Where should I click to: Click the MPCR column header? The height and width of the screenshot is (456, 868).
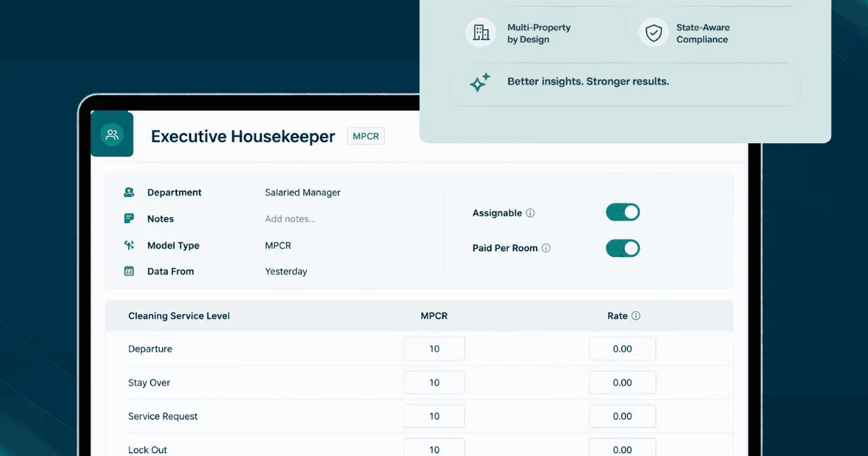coord(434,316)
